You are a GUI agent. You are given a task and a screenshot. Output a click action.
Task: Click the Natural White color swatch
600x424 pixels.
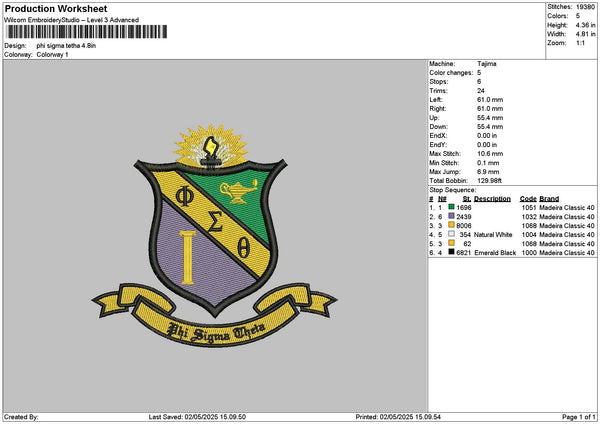tap(451, 234)
